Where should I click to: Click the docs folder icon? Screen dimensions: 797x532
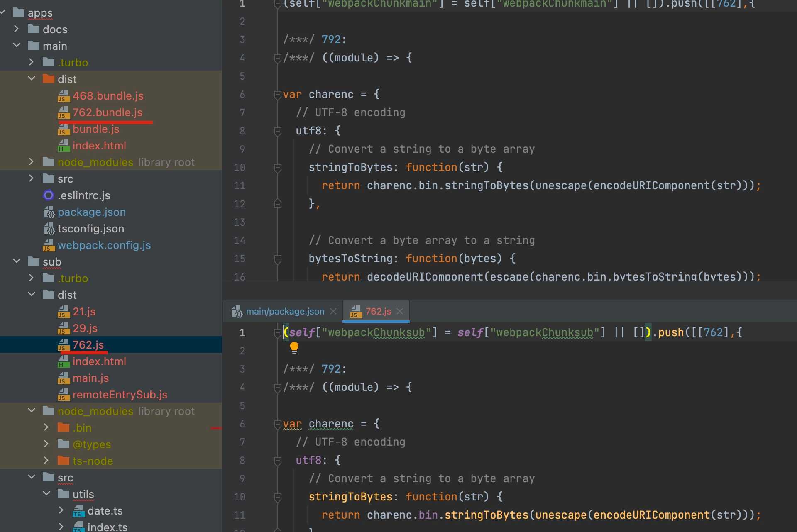coord(34,29)
